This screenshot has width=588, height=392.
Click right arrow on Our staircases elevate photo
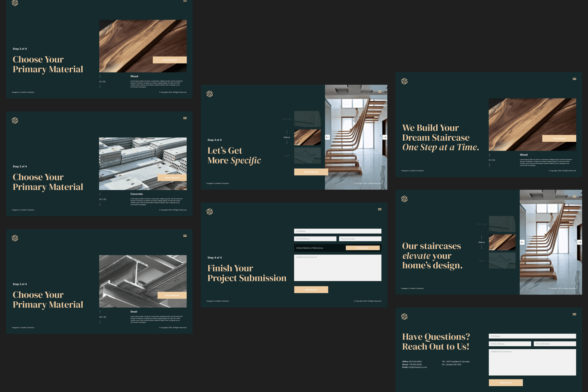[x=579, y=242]
